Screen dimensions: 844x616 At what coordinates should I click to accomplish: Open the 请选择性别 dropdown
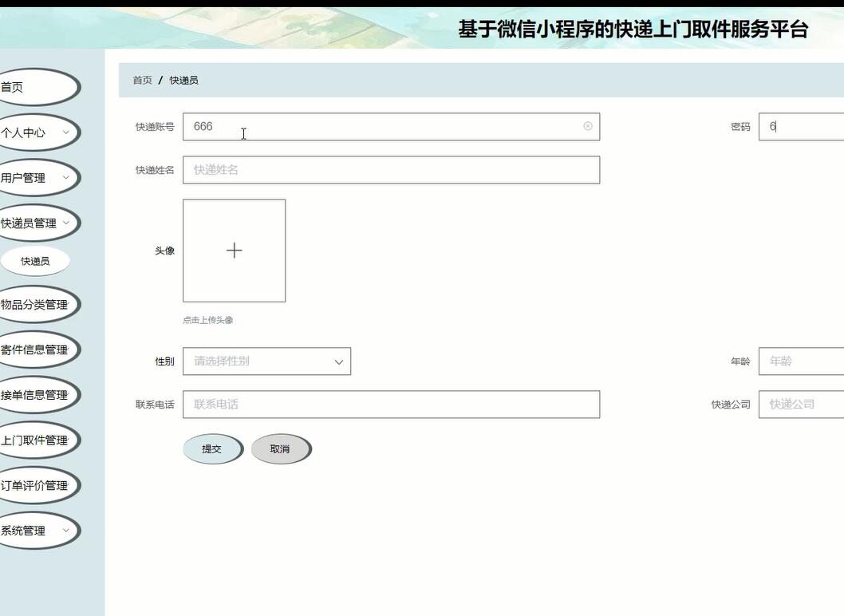(266, 361)
